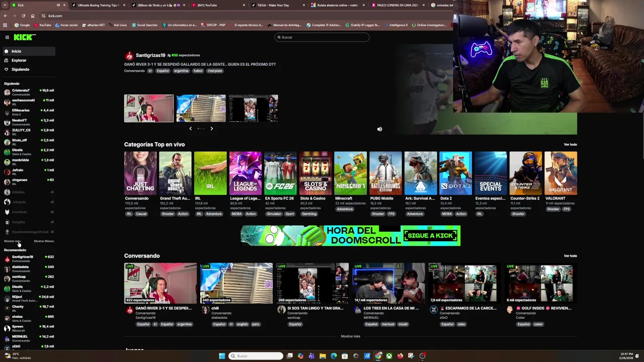Mute the featured stream volume icon
The height and width of the screenshot is (362, 644).
[x=380, y=129]
